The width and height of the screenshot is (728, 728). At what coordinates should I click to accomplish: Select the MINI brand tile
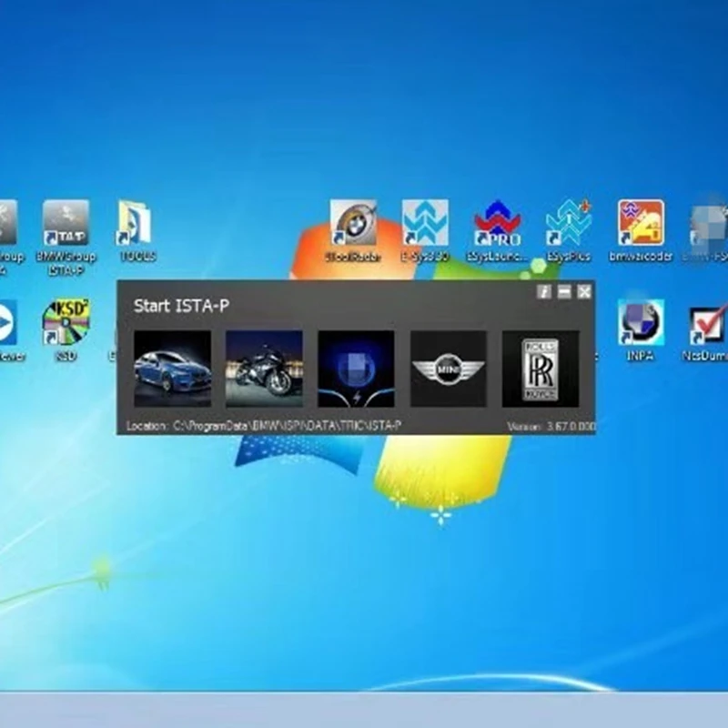pos(449,369)
